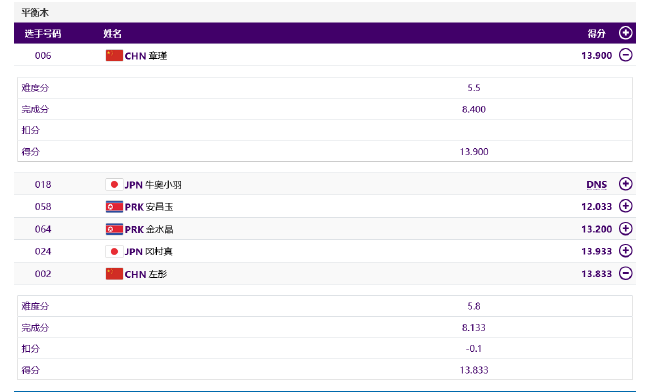650x392 pixels.
Task: Click North Korea flag for athlete 058
Action: pyautogui.click(x=114, y=207)
